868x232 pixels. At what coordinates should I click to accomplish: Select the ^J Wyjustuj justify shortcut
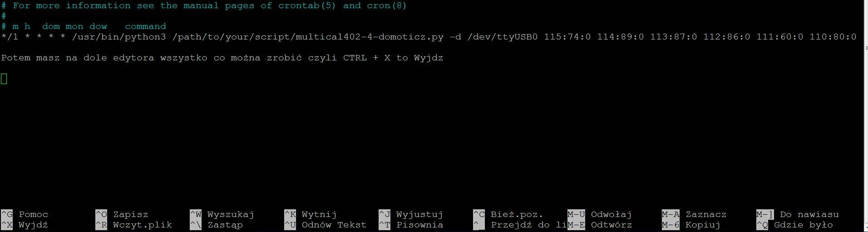pyautogui.click(x=410, y=214)
